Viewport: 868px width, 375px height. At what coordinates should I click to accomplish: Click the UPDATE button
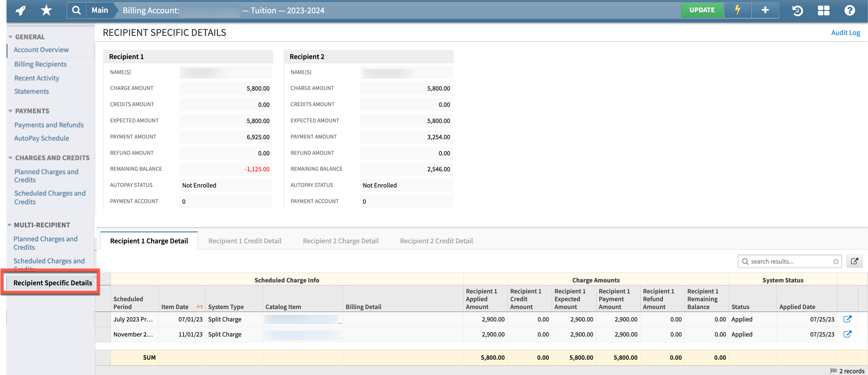tap(702, 10)
